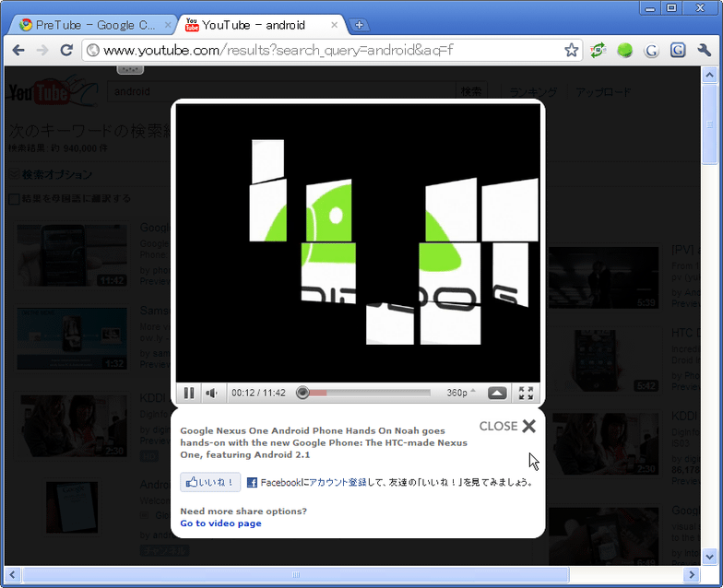Open the Go to video page link
The width and height of the screenshot is (723, 588).
click(x=221, y=523)
